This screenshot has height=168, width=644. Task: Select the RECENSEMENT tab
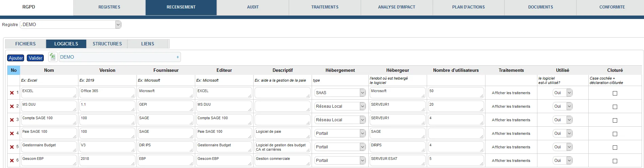click(x=181, y=7)
